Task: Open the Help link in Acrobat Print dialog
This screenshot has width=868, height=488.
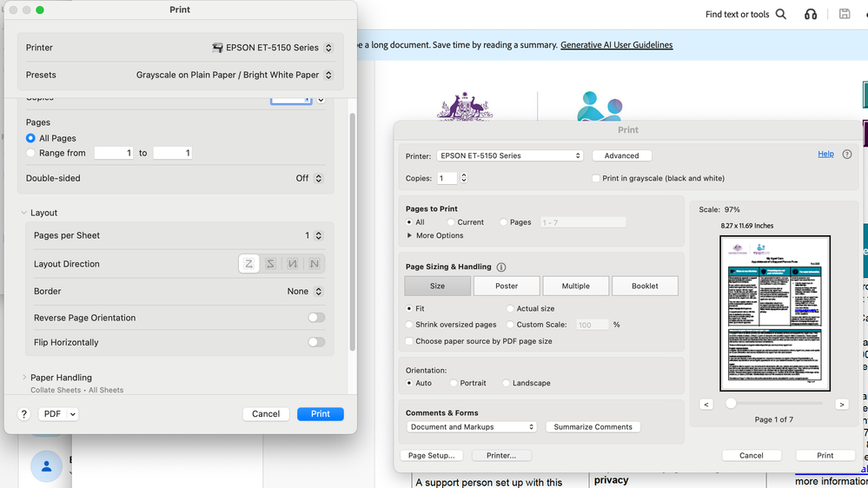Action: pyautogui.click(x=825, y=154)
